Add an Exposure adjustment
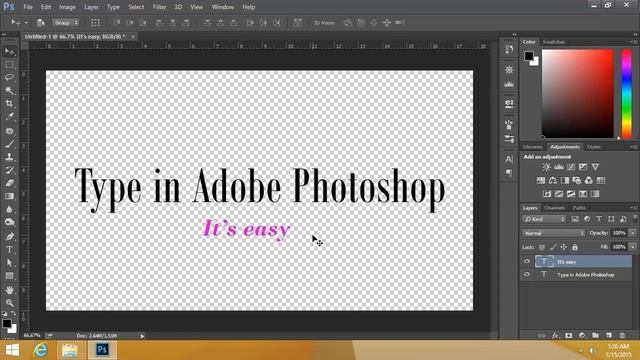The image size is (640, 360). [583, 167]
